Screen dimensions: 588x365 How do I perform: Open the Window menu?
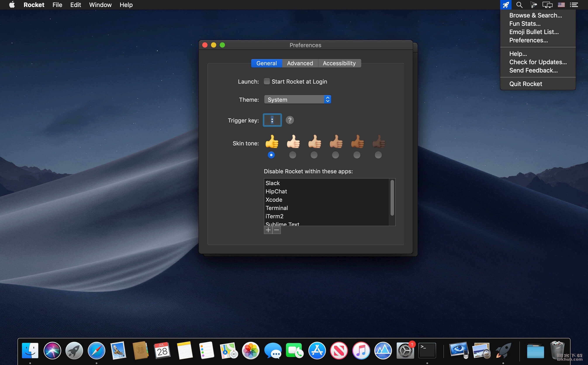[x=100, y=5]
